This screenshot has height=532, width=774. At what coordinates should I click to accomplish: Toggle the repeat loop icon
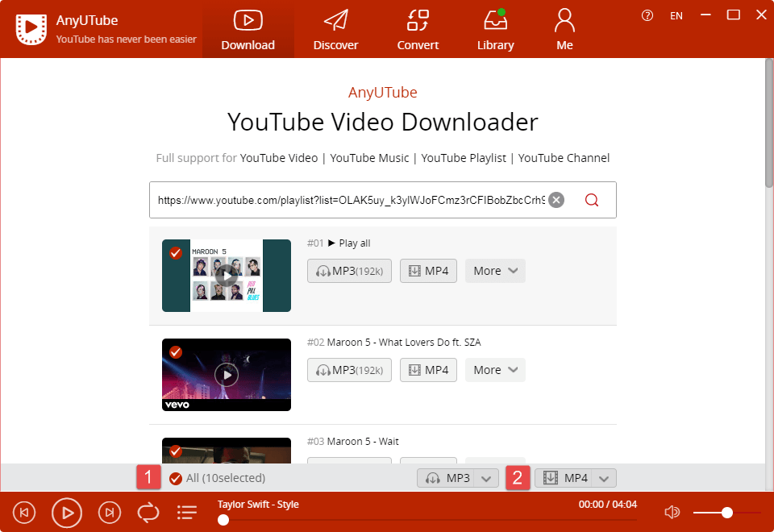pos(148,513)
